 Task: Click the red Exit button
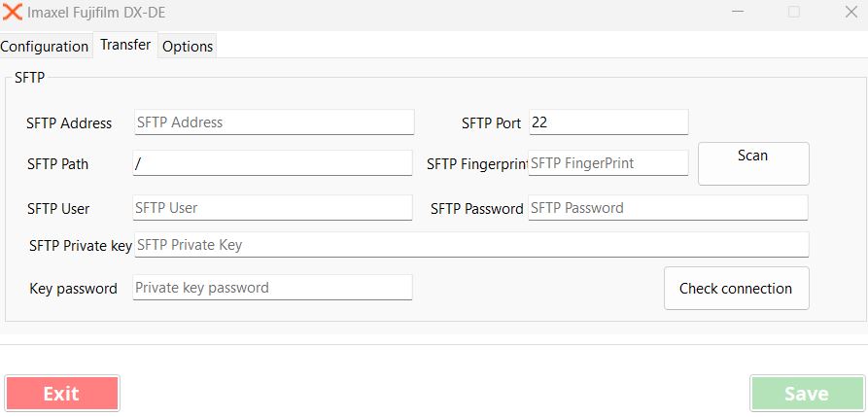(62, 394)
